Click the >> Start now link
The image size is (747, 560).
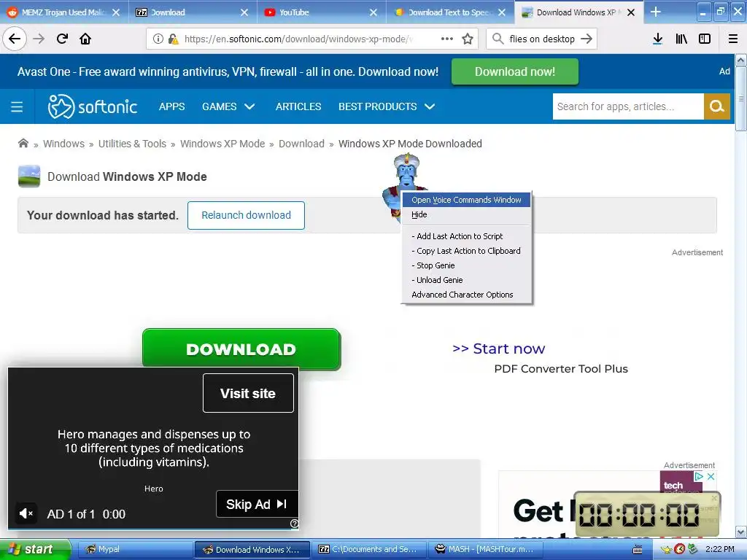(x=498, y=349)
